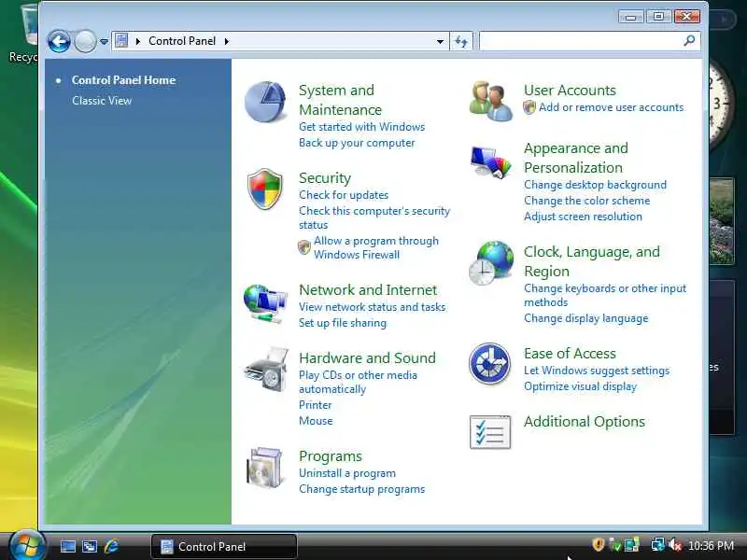Click View network status and tasks

(x=372, y=307)
